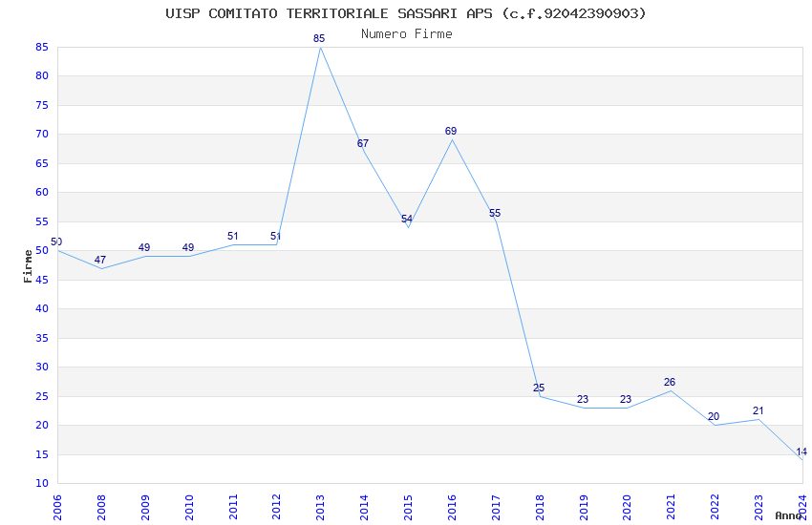Image resolution: width=812 pixels, height=525 pixels.
Task: Click y-axis tick value 15
Action: click(x=42, y=454)
